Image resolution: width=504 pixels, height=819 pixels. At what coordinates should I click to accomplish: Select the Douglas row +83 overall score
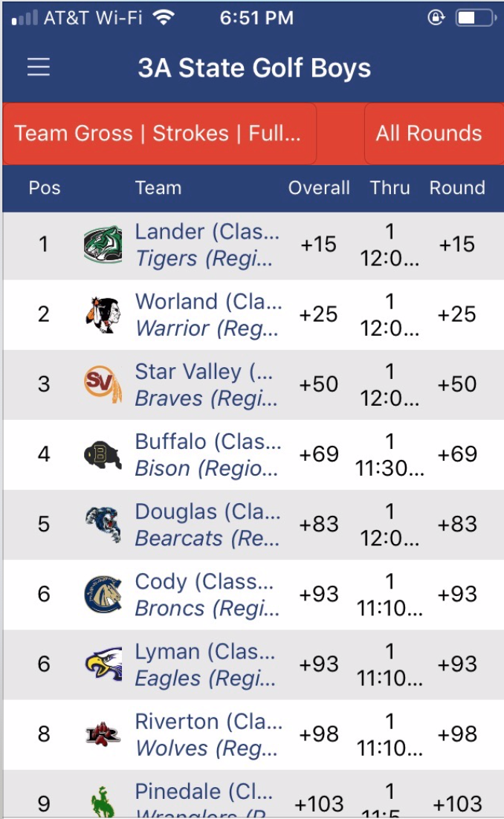[x=319, y=524]
